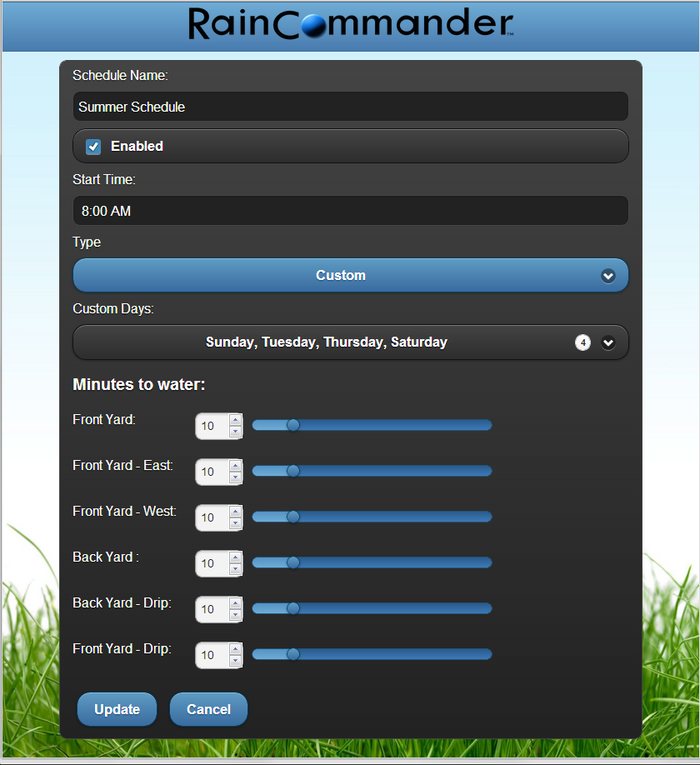Click the RainCommander logo
700x765 pixels.
pyautogui.click(x=351, y=23)
